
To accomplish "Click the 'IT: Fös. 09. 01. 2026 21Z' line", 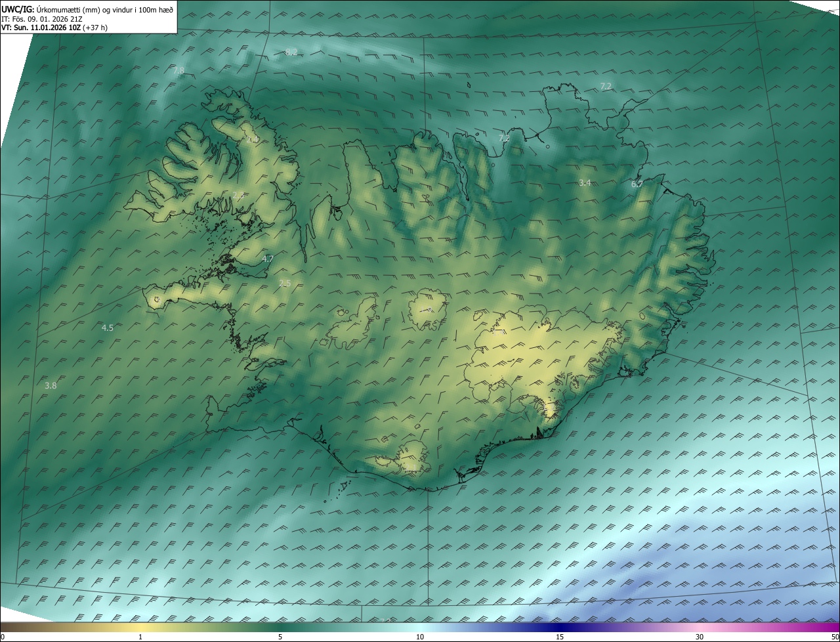I will (x=42, y=19).
